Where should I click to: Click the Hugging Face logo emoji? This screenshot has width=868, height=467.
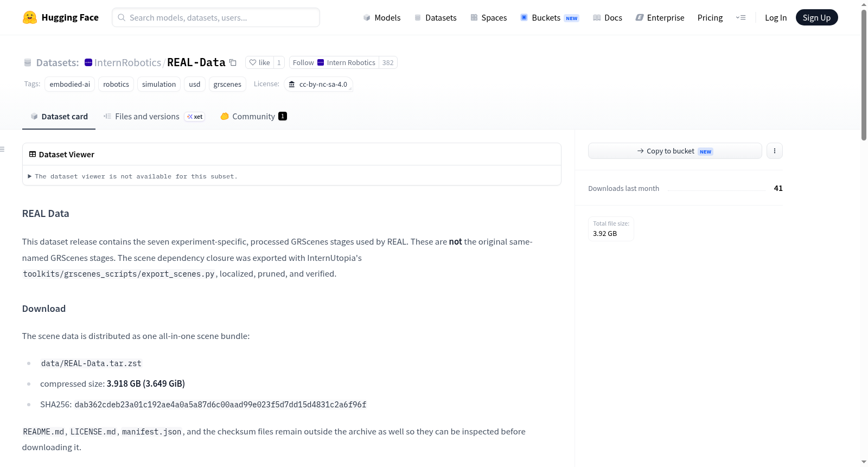coord(30,17)
